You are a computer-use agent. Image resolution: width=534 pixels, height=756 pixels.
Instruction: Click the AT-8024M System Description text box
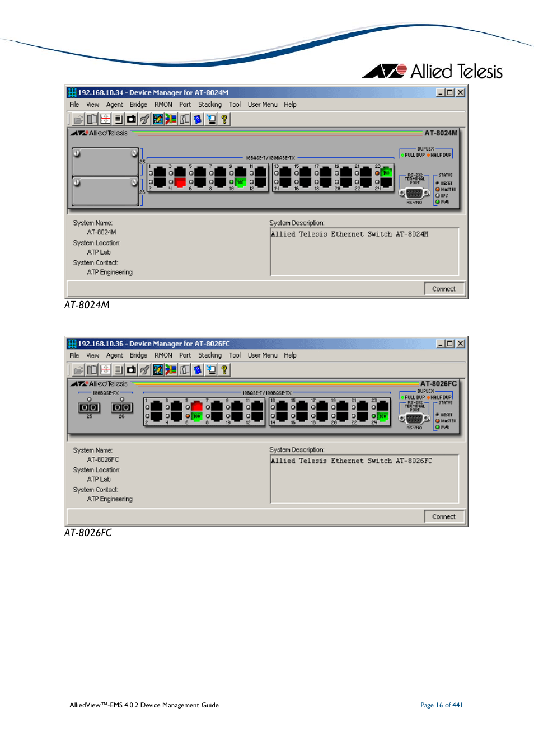pyautogui.click(x=364, y=252)
